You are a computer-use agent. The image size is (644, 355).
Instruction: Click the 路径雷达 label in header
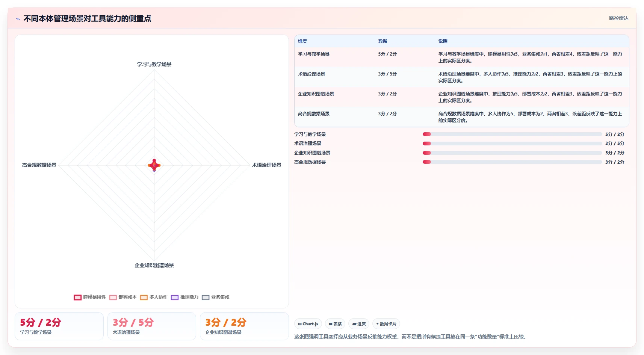coord(618,18)
